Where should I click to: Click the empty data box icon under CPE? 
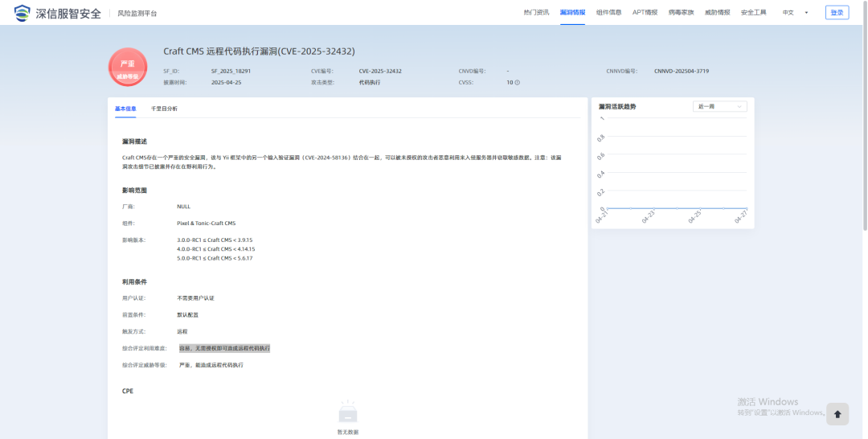click(348, 412)
